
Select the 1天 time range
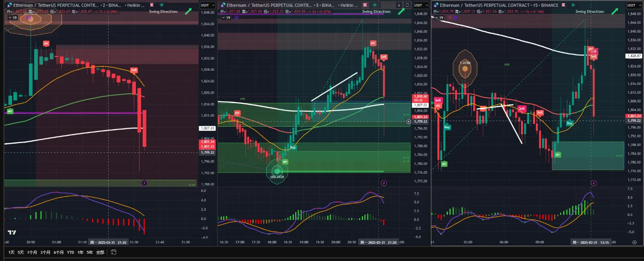(x=11, y=253)
